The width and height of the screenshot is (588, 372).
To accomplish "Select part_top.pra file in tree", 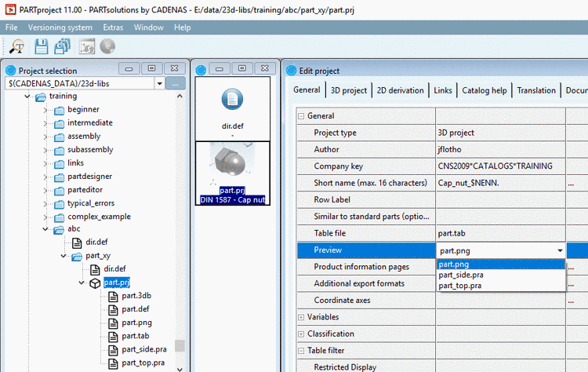I will point(143,363).
